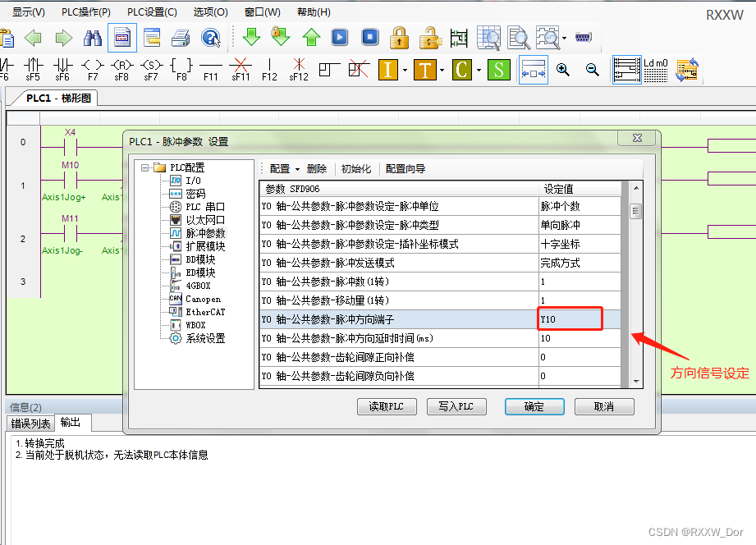Open dropdown arrow next to I icon

point(405,71)
